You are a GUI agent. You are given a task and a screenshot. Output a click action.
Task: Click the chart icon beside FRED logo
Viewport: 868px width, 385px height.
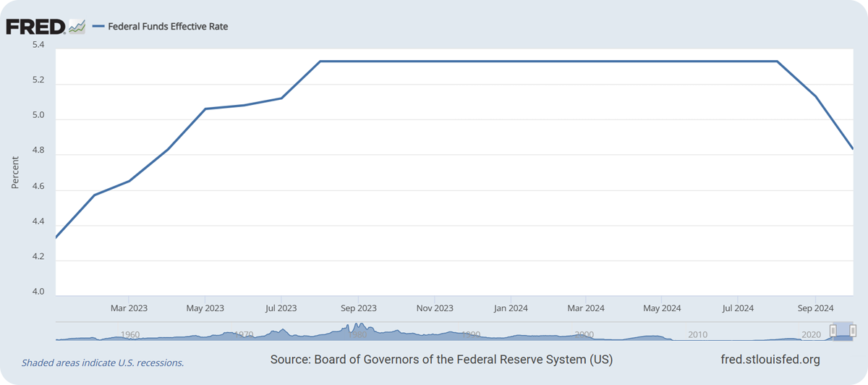pyautogui.click(x=77, y=27)
